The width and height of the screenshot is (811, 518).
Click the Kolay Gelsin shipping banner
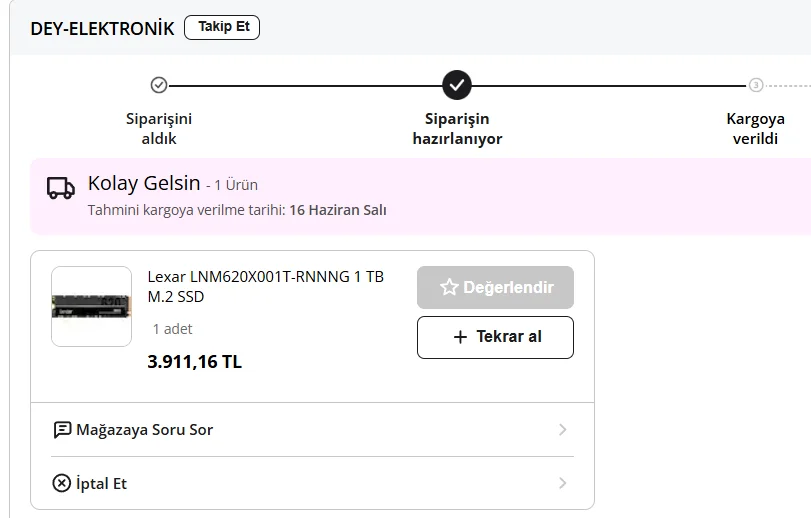[420, 196]
